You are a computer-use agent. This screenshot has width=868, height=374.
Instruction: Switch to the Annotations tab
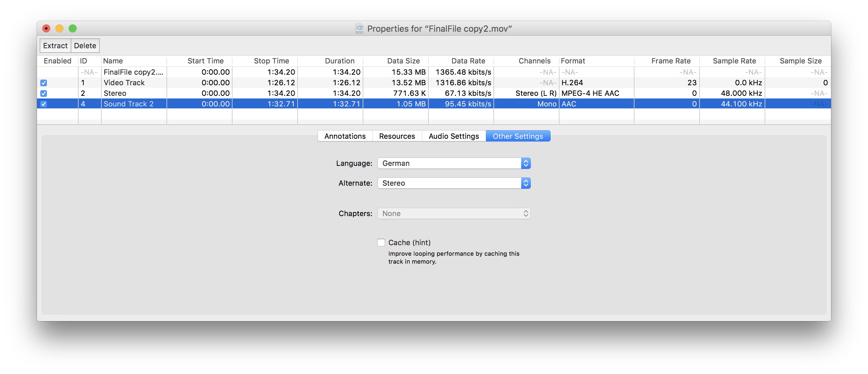[x=345, y=136]
